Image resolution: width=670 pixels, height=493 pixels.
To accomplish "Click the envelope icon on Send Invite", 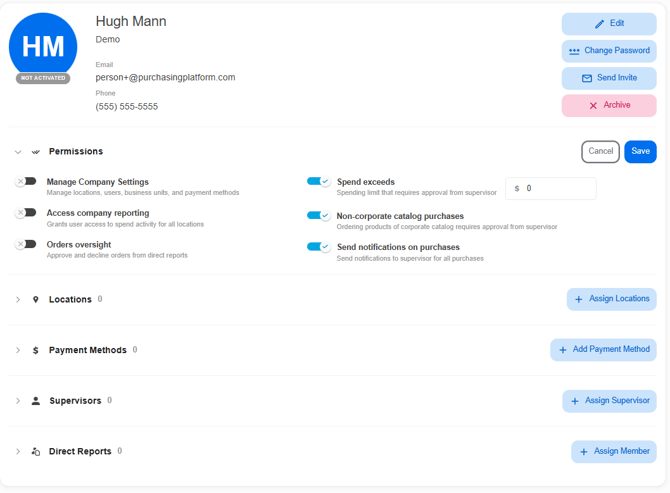I will (587, 78).
